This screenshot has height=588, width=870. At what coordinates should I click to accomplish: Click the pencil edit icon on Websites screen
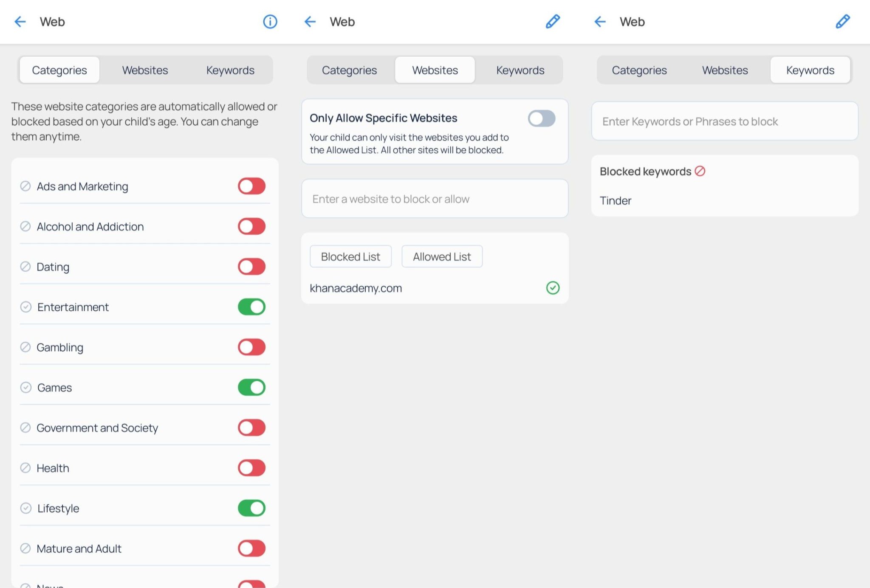pyautogui.click(x=553, y=22)
